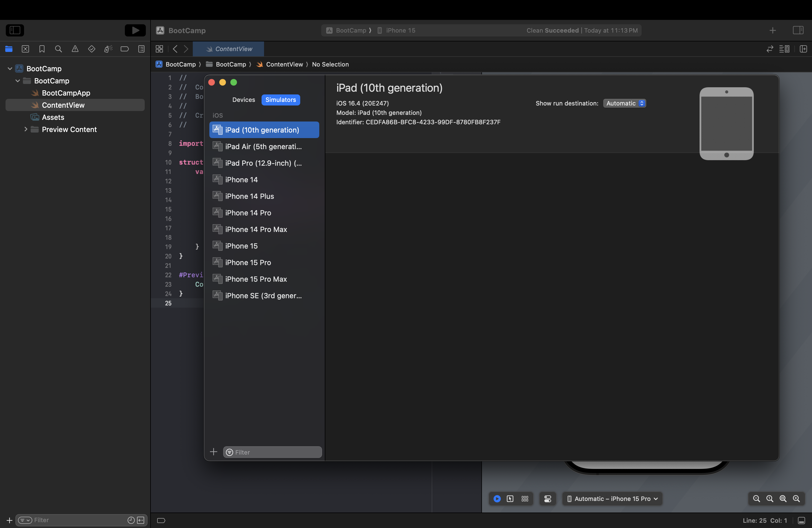812x528 pixels.
Task: Open the Bookmark navigator icon
Action: 42,49
